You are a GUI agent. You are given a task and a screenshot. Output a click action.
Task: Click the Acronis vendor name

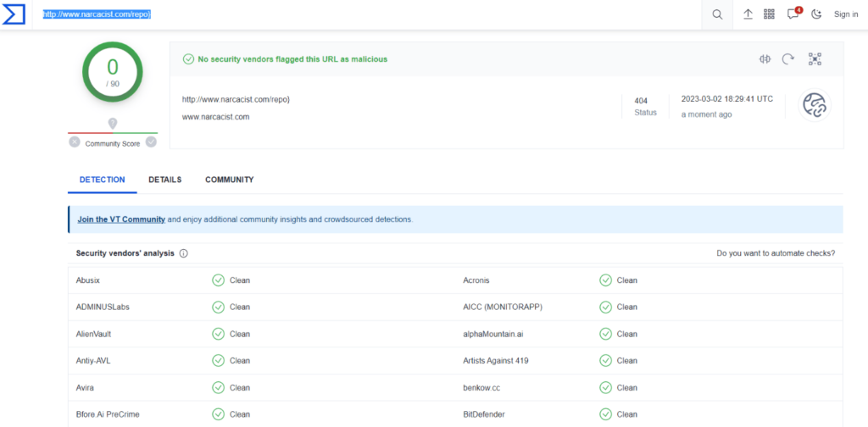pyautogui.click(x=476, y=280)
